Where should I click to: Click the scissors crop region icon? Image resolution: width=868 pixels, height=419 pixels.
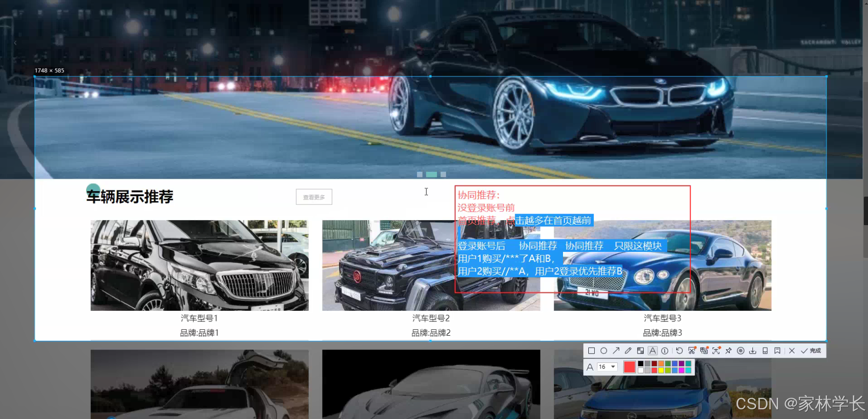(x=692, y=351)
